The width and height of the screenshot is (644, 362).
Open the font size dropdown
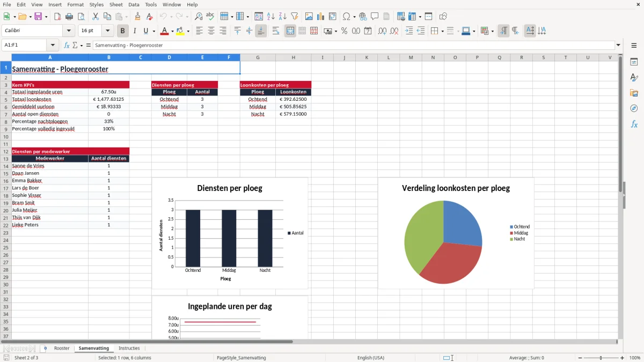click(x=108, y=31)
